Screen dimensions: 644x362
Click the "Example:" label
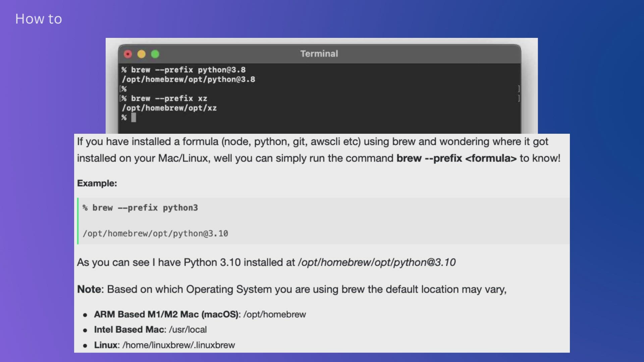(x=97, y=183)
